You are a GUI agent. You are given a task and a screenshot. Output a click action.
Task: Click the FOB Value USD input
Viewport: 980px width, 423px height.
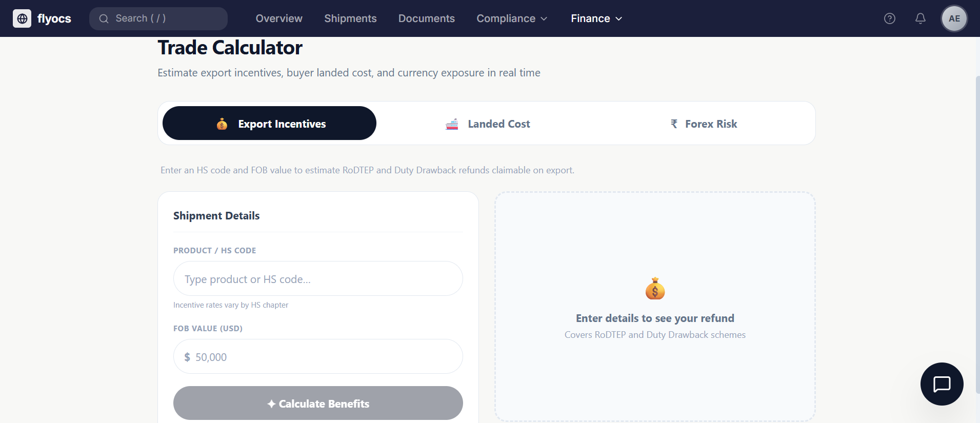coord(323,357)
